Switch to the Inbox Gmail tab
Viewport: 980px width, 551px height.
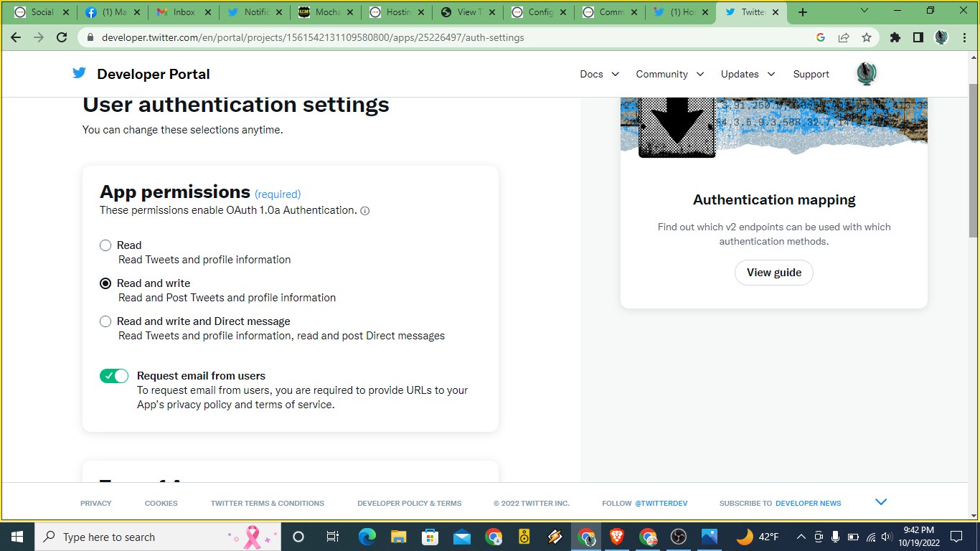(183, 12)
